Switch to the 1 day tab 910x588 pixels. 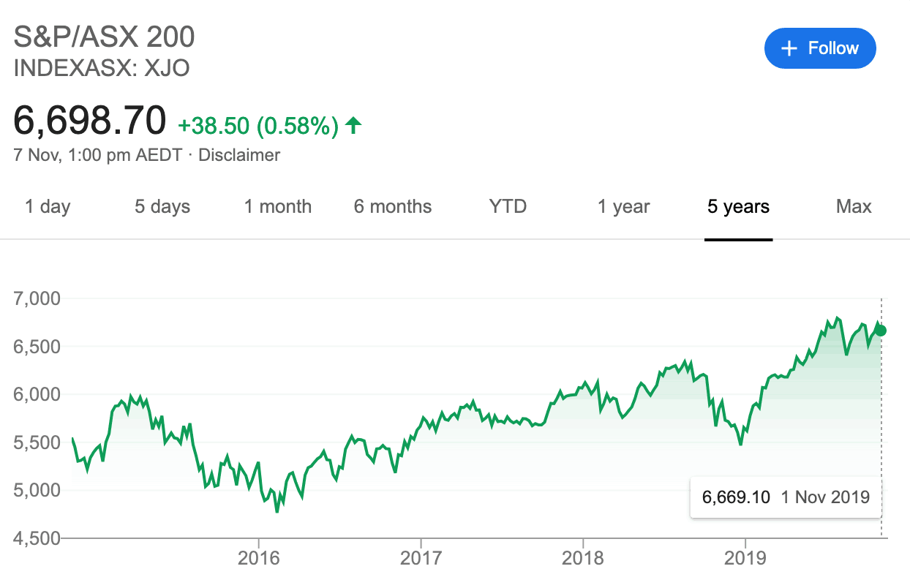tap(48, 207)
